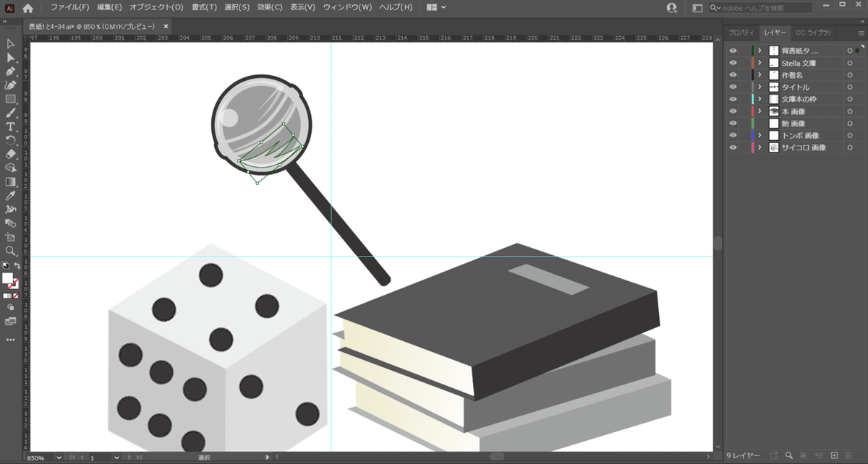Open the zoom level 850% dropdown
Viewport: 868px width, 464px height.
pos(59,457)
